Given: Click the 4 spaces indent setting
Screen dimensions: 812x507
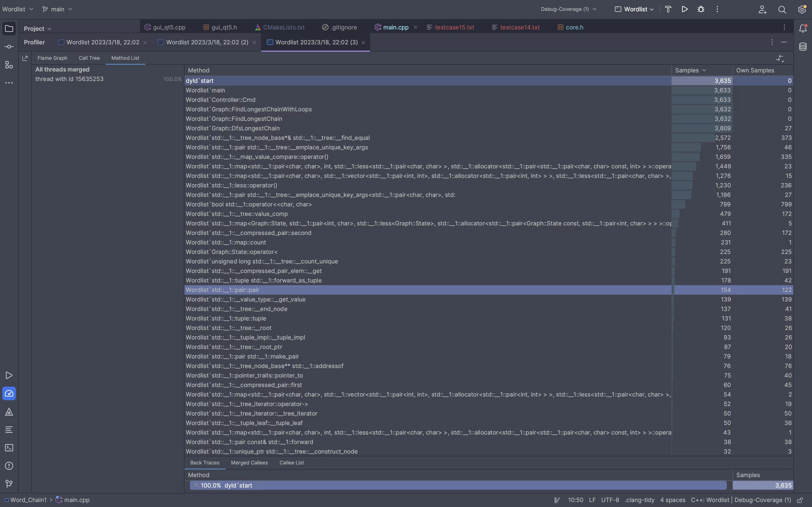Looking at the screenshot, I should click(x=672, y=500).
